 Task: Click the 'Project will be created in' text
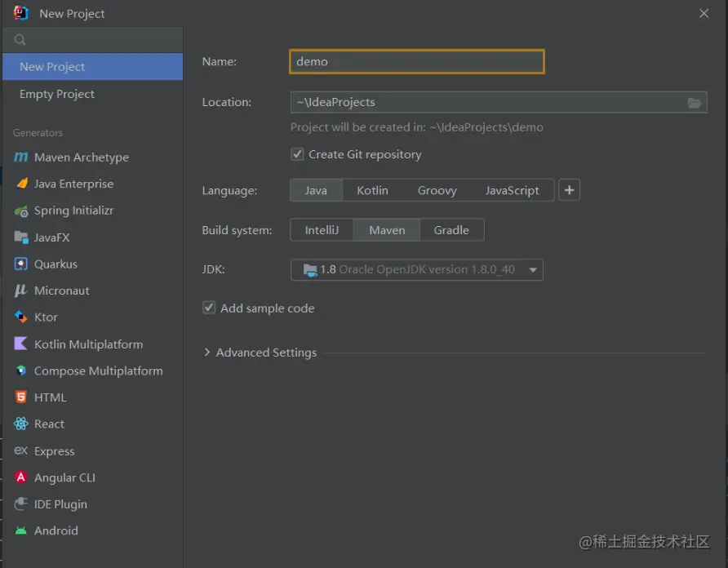click(416, 127)
